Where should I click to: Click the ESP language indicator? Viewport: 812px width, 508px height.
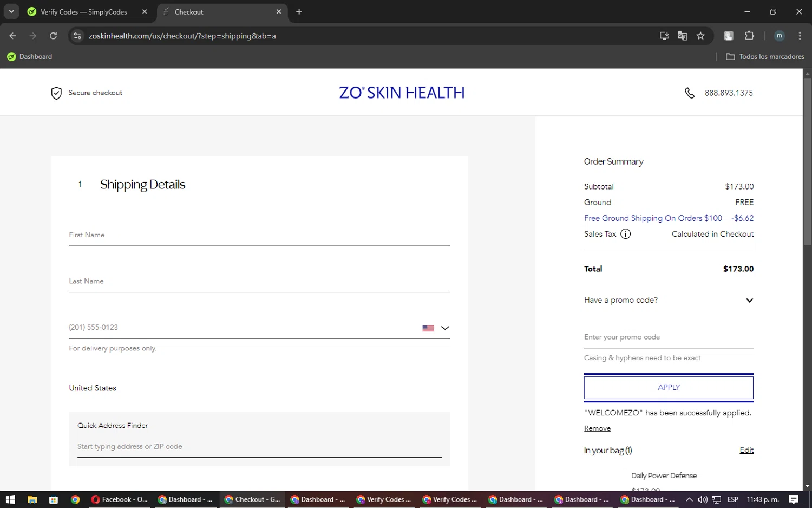[x=733, y=499]
